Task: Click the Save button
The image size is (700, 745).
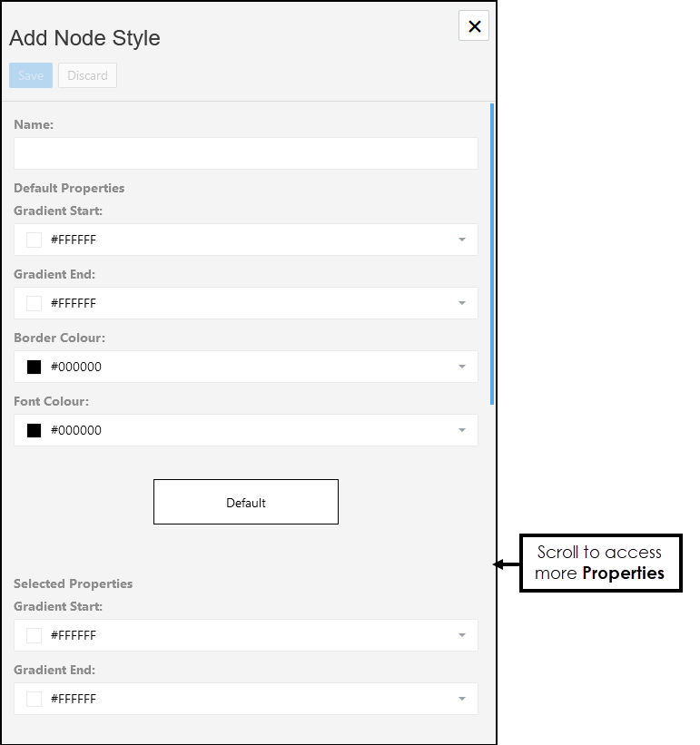Action: click(x=31, y=75)
